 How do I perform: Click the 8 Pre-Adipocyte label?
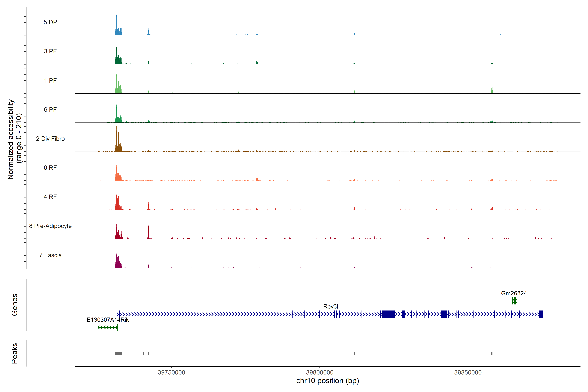pos(50,226)
